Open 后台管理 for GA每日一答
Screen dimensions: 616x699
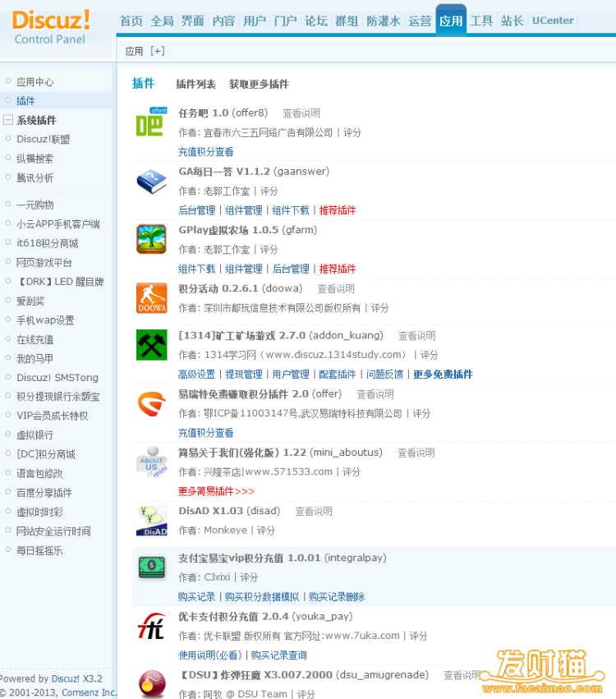pyautogui.click(x=196, y=210)
